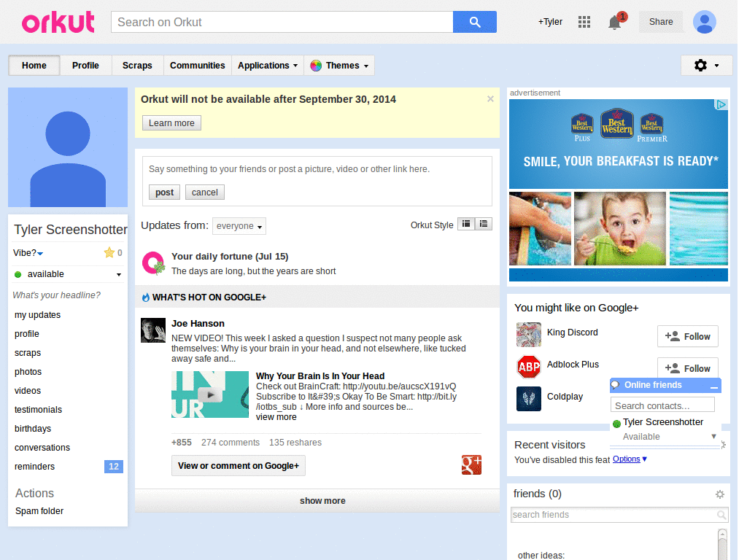Click What's your headline? field

click(x=57, y=295)
